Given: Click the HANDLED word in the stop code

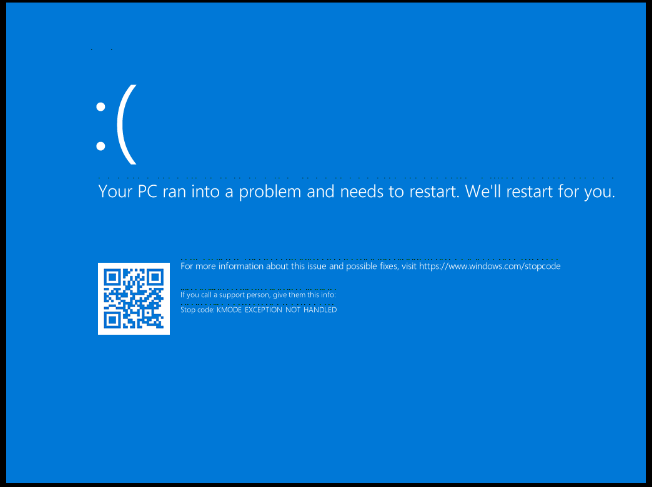Looking at the screenshot, I should point(320,310).
